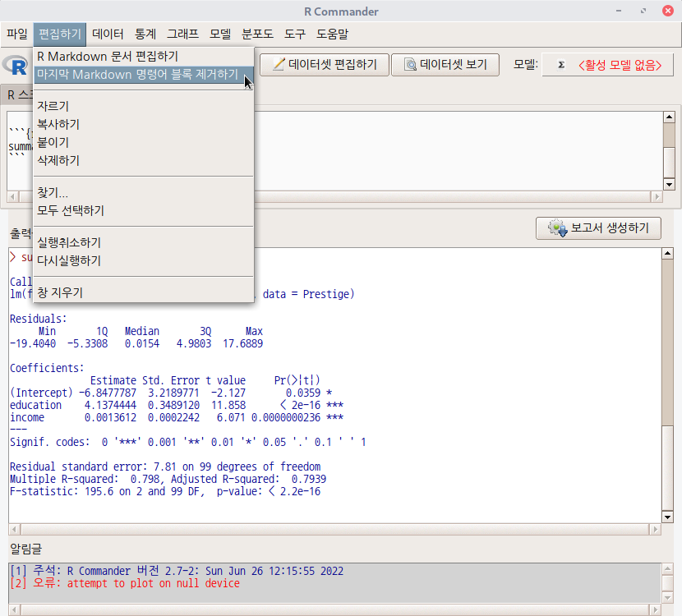Click the output pane vertical scrollbar thumb

pos(667,468)
